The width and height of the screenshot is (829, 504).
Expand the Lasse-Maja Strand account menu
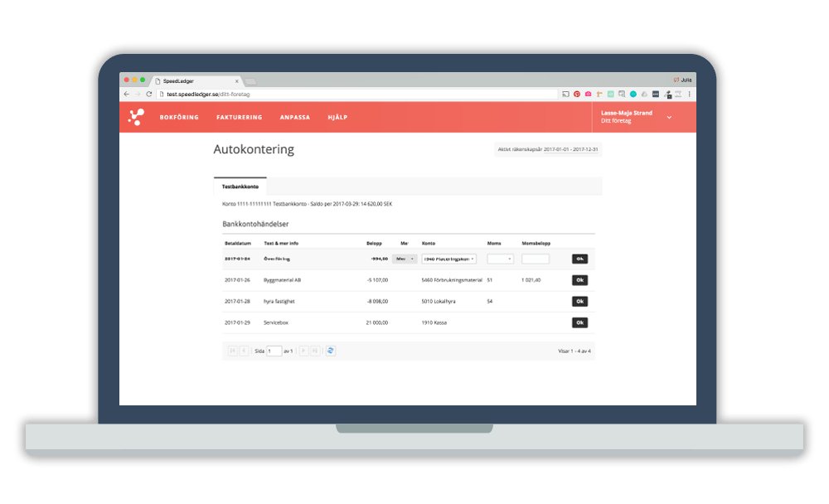tap(669, 117)
